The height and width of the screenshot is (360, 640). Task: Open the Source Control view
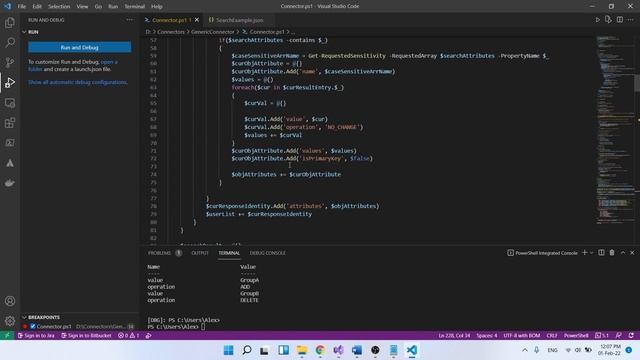point(10,62)
